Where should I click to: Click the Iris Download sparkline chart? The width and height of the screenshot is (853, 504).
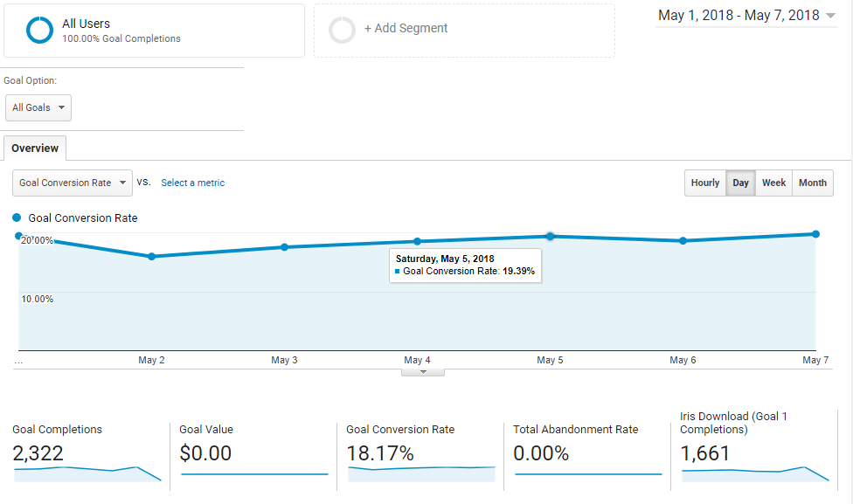[x=755, y=473]
